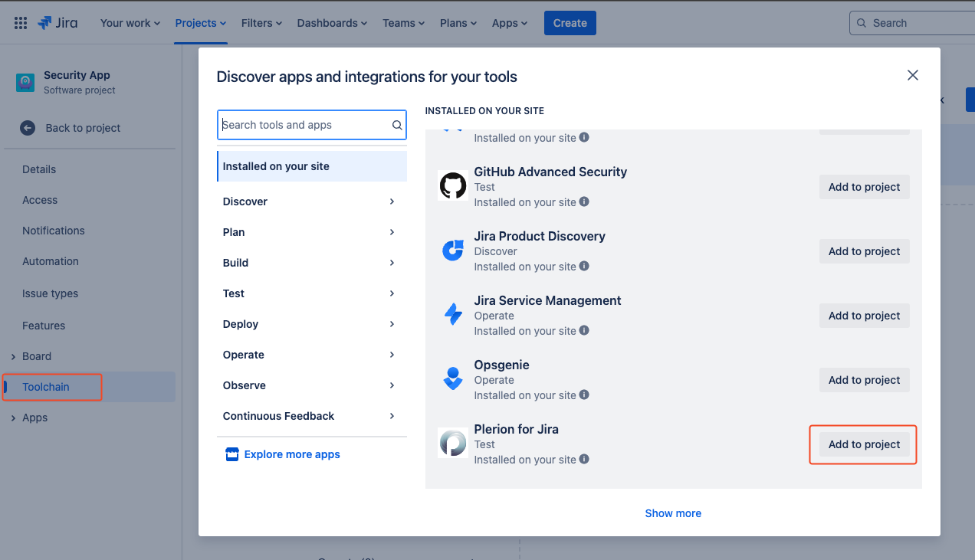The height and width of the screenshot is (560, 975).
Task: Click Explore more apps link
Action: click(x=292, y=454)
